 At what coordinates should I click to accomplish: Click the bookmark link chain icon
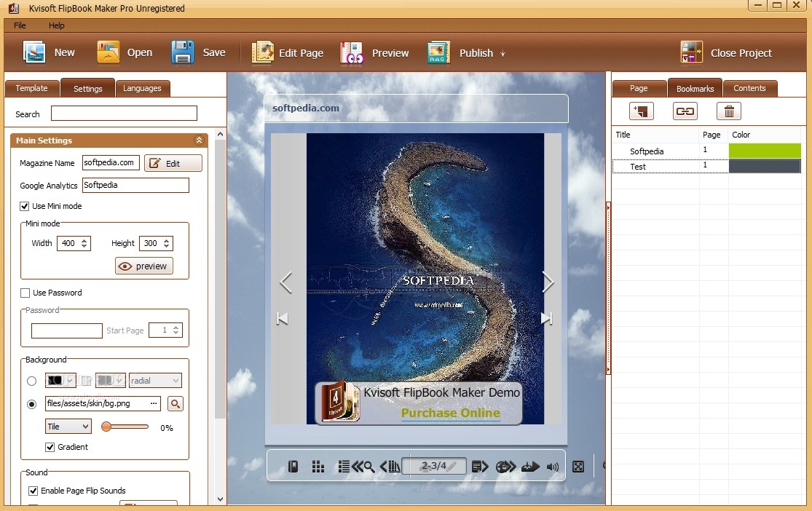click(x=685, y=111)
